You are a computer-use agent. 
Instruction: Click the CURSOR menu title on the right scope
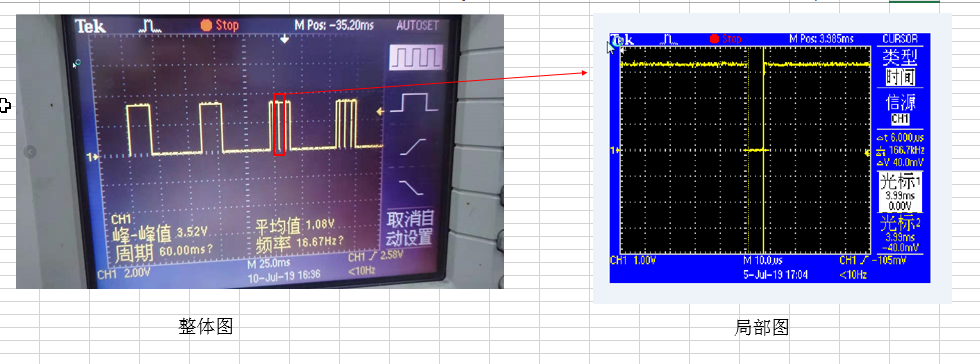pos(900,39)
